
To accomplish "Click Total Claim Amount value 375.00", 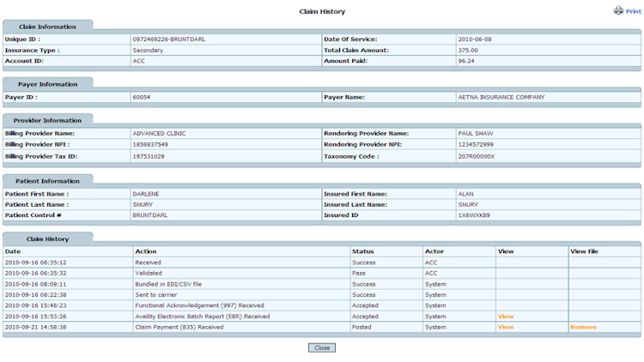I will click(x=468, y=50).
